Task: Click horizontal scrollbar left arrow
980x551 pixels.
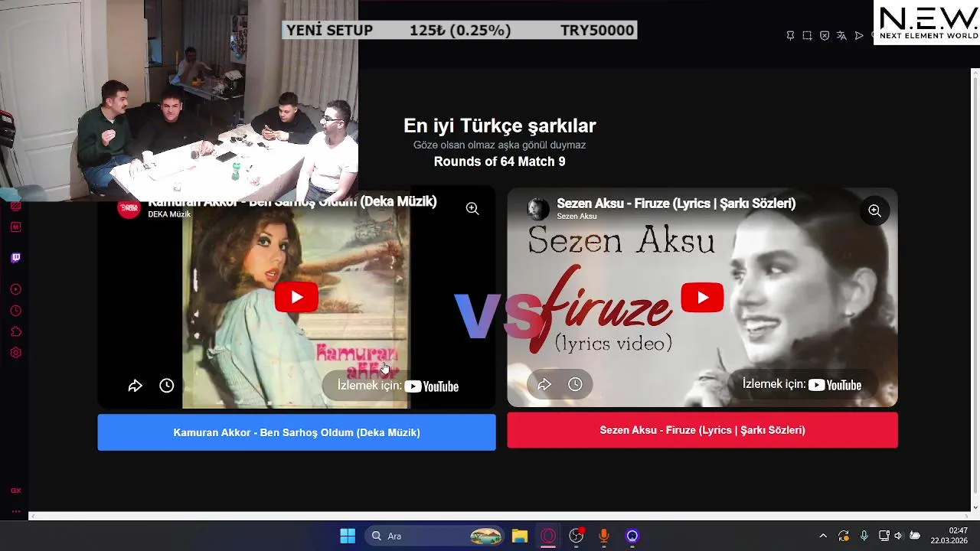Action: click(33, 517)
